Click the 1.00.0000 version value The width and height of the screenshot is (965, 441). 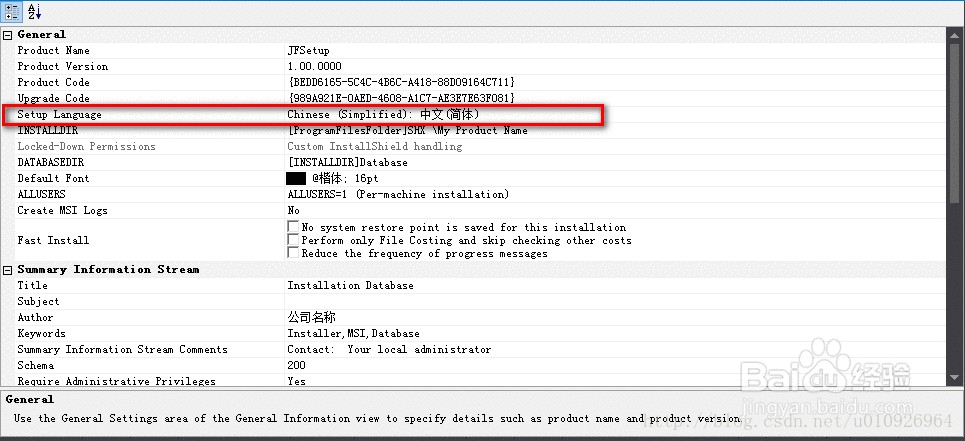[x=314, y=66]
